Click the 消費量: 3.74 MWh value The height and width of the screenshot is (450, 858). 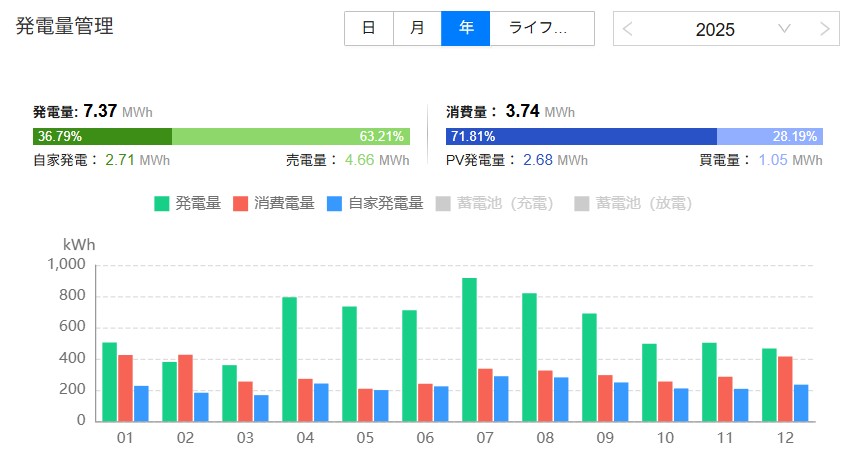click(x=510, y=112)
